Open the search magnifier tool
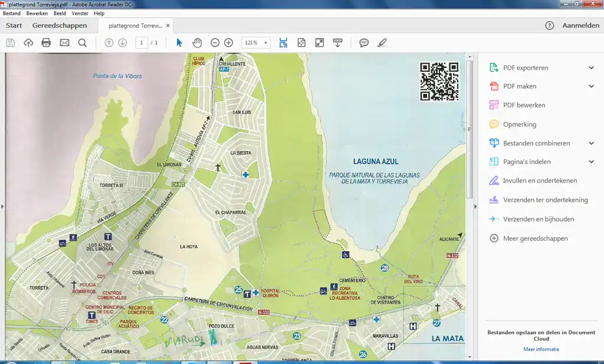Image resolution: width=604 pixels, height=364 pixels. tap(83, 42)
